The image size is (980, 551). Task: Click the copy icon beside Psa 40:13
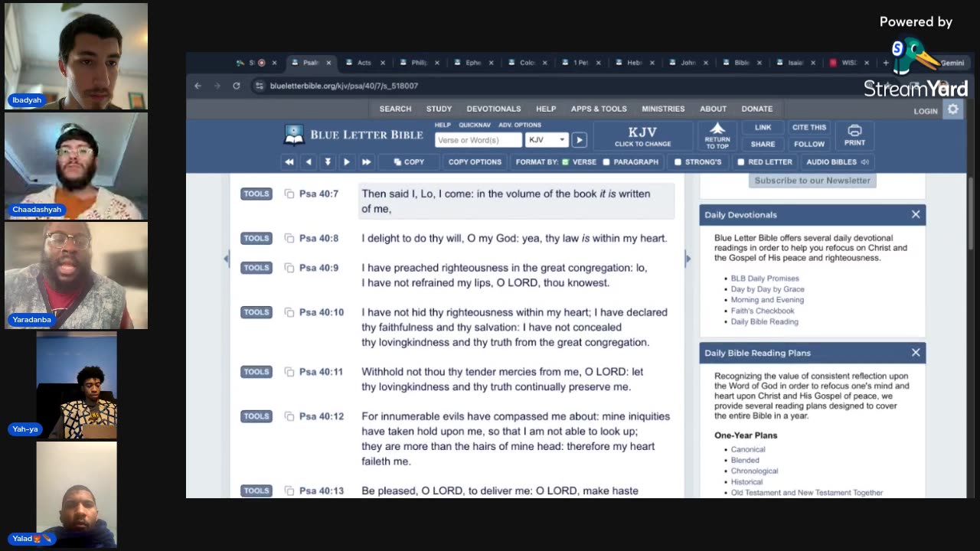[289, 491]
